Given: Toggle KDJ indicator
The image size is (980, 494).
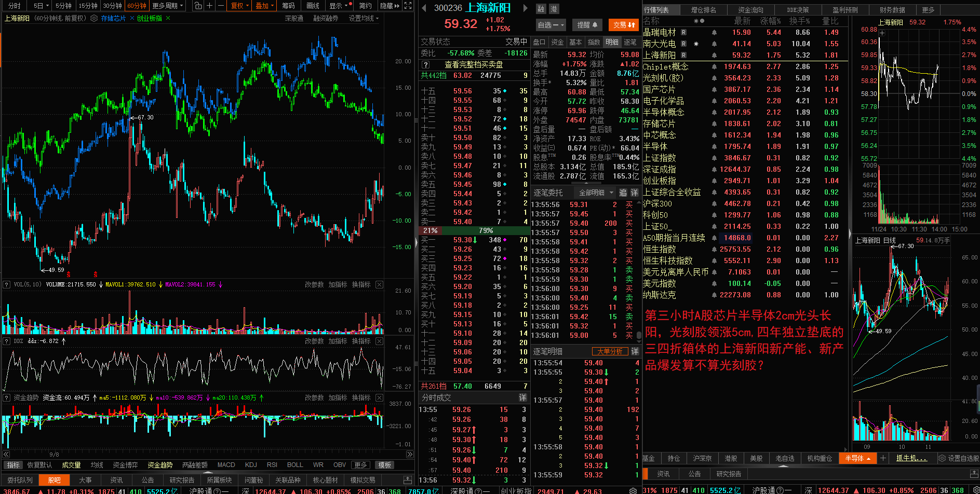Looking at the screenshot, I should tap(251, 465).
